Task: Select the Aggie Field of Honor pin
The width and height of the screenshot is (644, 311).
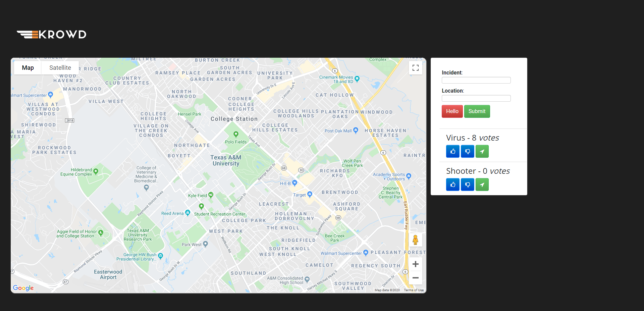Action: 101,233
